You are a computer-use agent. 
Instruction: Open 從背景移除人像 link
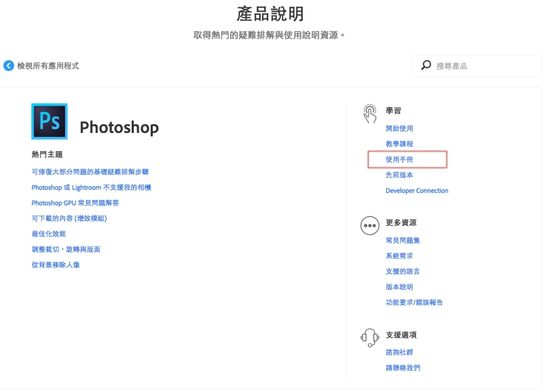coord(56,265)
